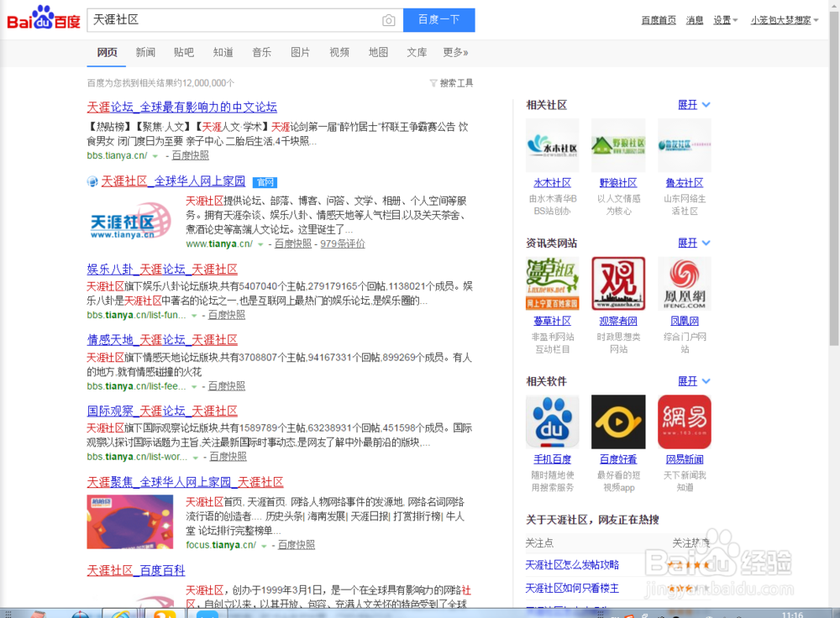Click 天涯社区如何只看楼主 hot search link
Image resolution: width=840 pixels, height=618 pixels.
(x=571, y=589)
